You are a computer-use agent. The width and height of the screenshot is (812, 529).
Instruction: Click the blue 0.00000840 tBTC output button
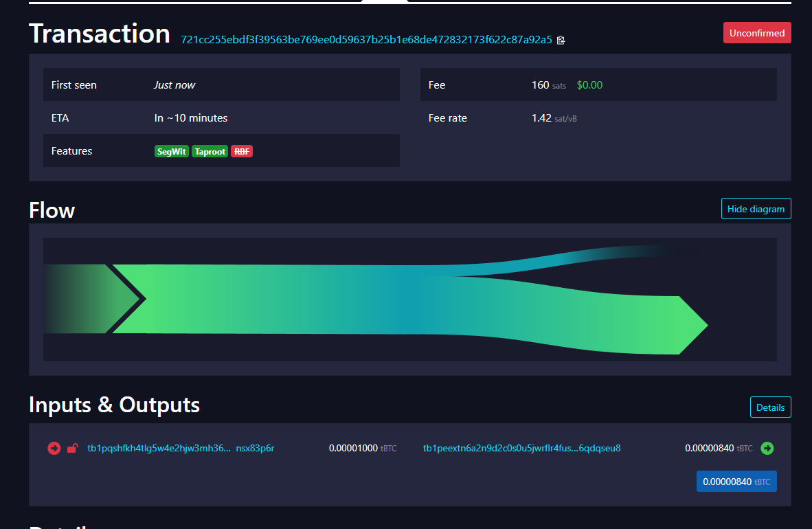point(736,481)
